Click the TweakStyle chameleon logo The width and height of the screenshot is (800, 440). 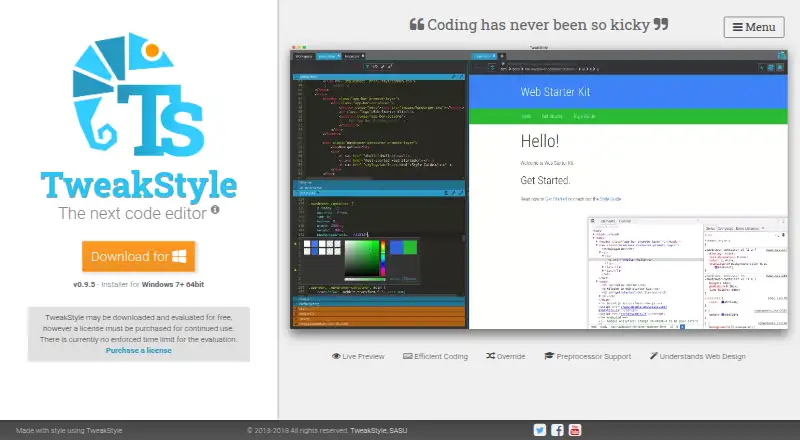[x=139, y=95]
